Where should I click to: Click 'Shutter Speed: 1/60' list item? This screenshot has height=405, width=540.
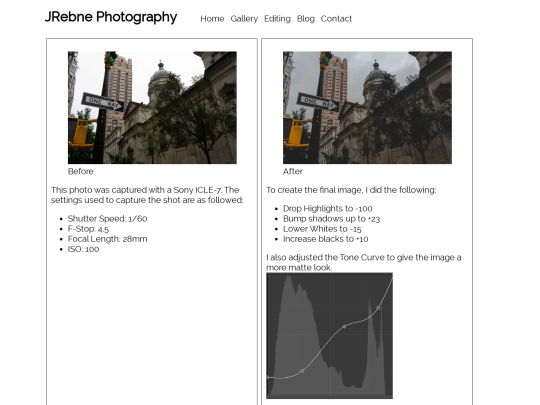tap(107, 219)
